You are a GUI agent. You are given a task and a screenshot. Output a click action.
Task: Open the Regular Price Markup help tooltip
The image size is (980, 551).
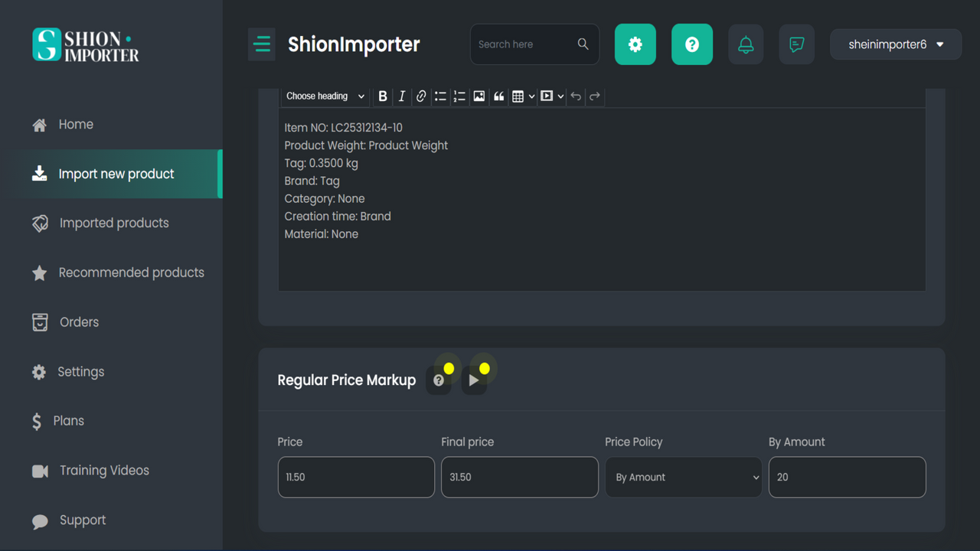pyautogui.click(x=438, y=380)
